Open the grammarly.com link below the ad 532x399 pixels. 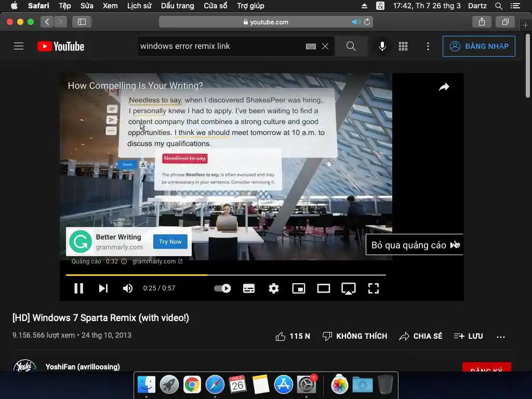pyautogui.click(x=157, y=261)
